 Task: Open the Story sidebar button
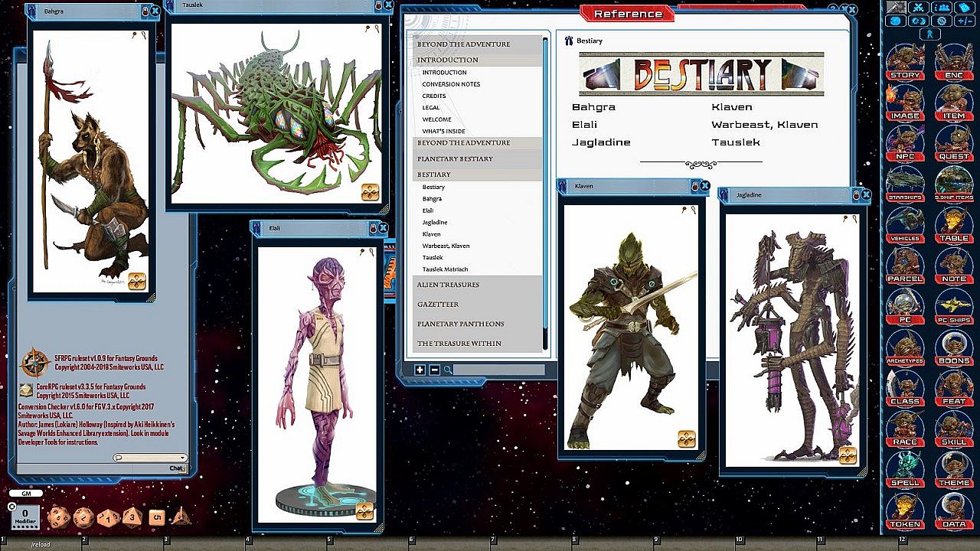905,62
